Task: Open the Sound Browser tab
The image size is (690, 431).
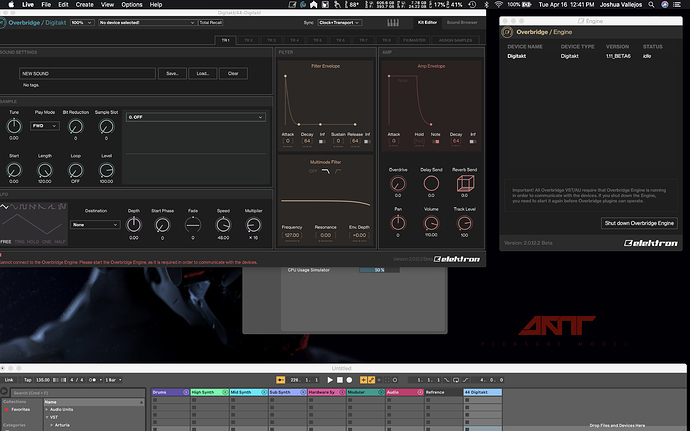Action: click(x=464, y=21)
